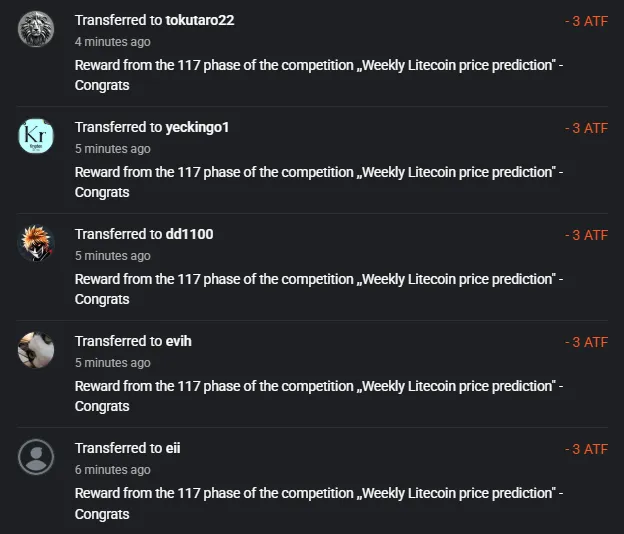Screen dimensions: 624x534
Task: Open reward description for tokutaro22 transfer
Action: (319, 75)
